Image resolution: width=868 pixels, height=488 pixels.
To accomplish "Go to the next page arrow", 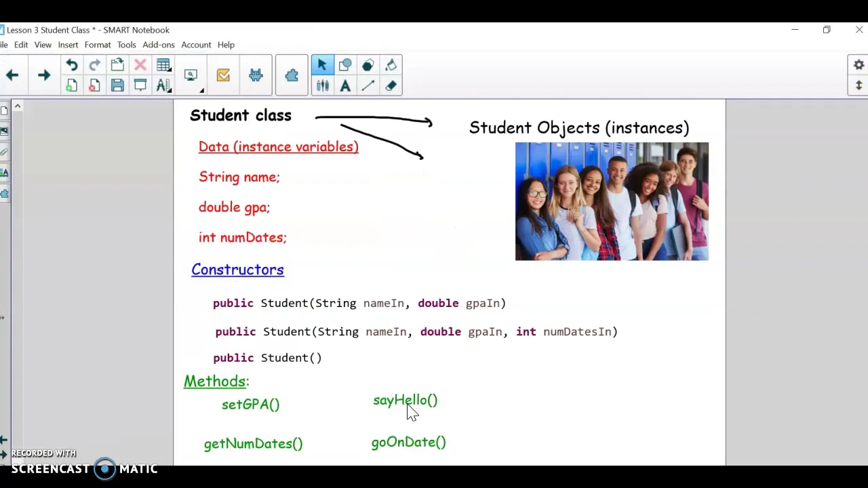I will tap(44, 75).
